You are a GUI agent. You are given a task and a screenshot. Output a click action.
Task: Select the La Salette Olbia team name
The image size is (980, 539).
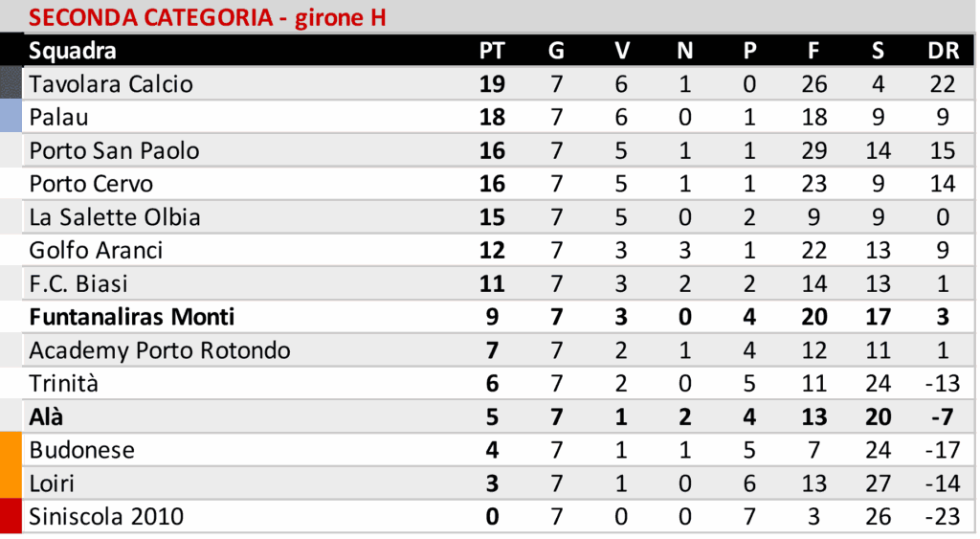tap(115, 217)
